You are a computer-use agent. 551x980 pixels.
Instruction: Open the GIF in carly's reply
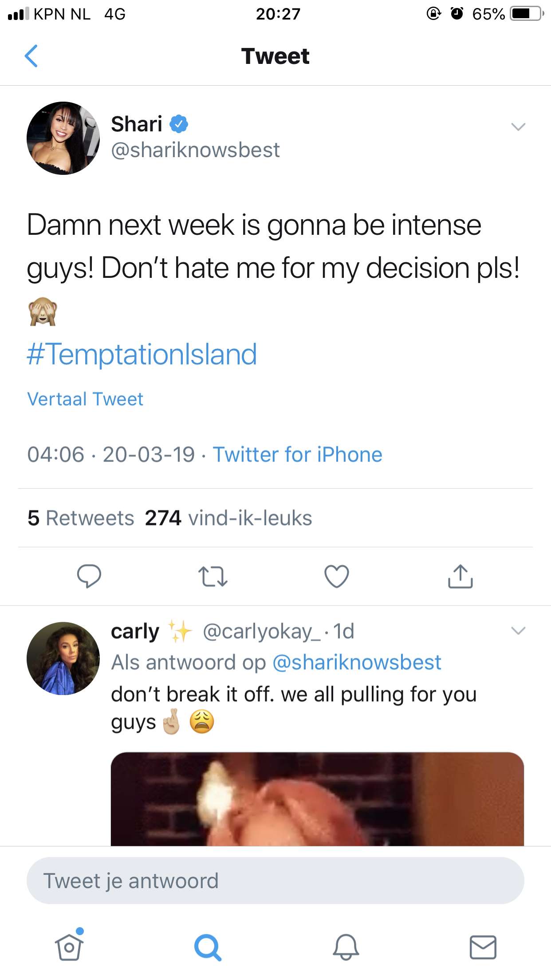pos(317,799)
